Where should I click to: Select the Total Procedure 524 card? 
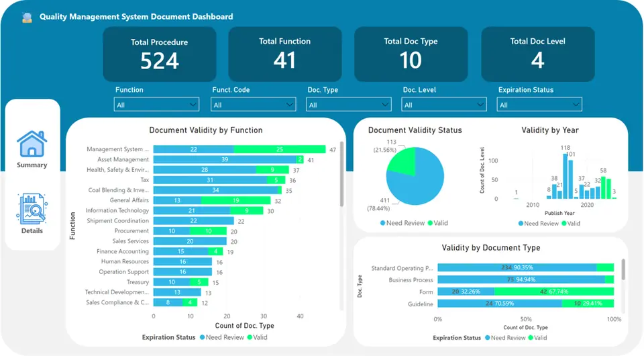[160, 54]
